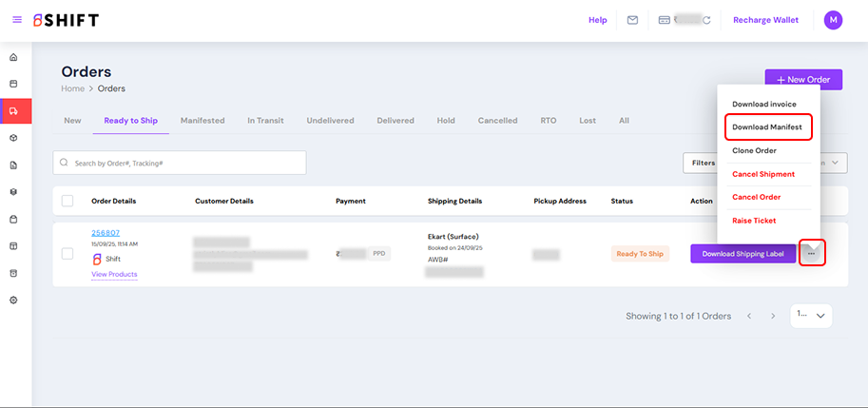Viewport: 868px width, 408px height.
Task: Click the user avatar 'M'
Action: pyautogui.click(x=833, y=20)
